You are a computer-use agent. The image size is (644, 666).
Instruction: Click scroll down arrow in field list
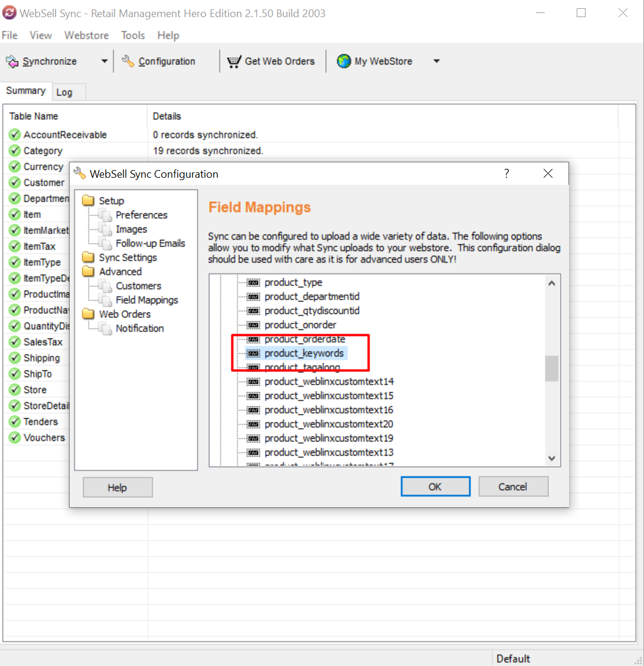click(551, 458)
